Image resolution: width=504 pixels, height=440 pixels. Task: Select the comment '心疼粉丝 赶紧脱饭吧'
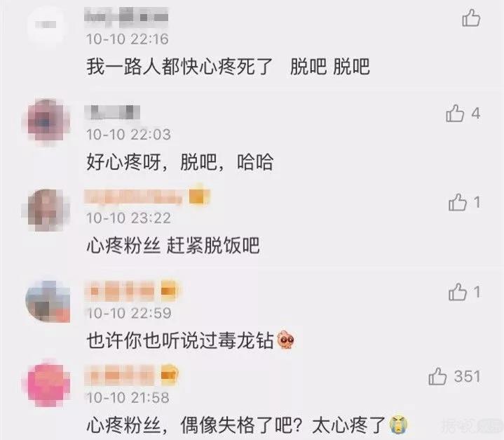pyautogui.click(x=173, y=246)
